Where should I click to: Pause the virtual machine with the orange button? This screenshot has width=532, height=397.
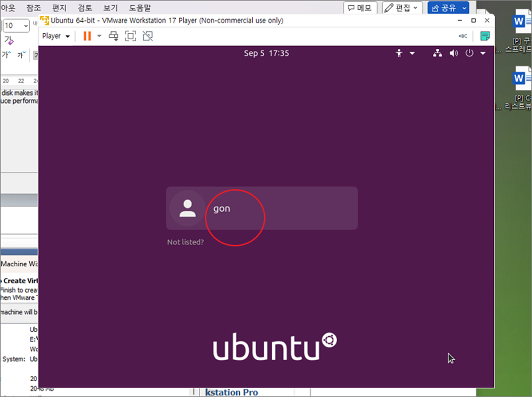pos(87,36)
